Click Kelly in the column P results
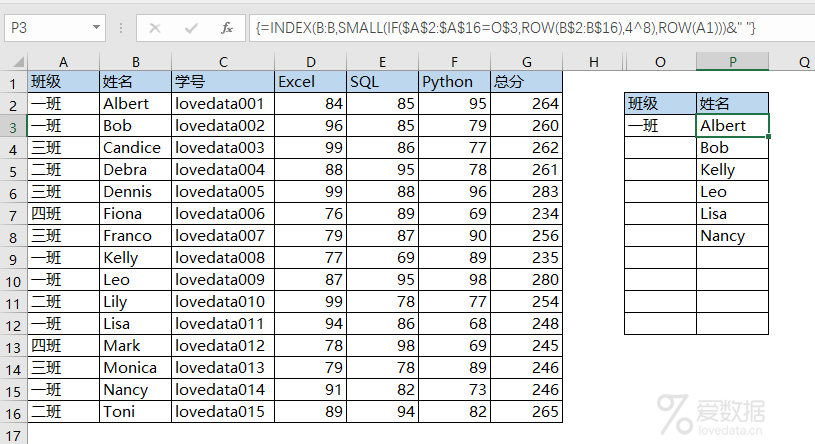 click(x=732, y=169)
